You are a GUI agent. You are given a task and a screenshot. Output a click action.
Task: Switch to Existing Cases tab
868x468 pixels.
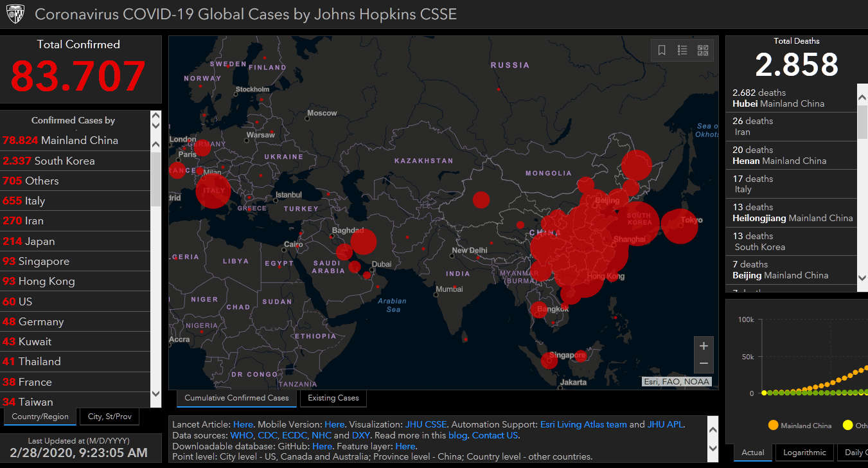tap(333, 398)
